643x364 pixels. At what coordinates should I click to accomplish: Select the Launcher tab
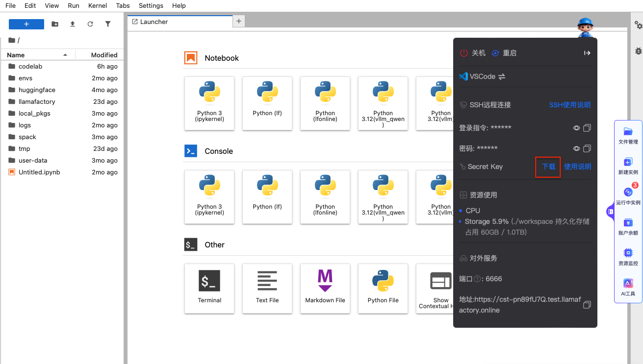pyautogui.click(x=154, y=22)
